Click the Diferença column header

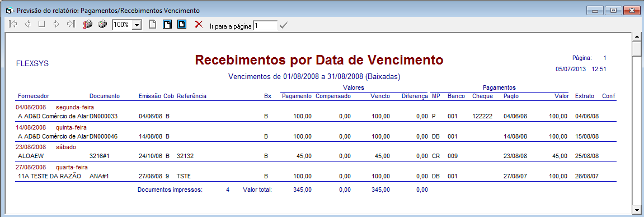click(415, 96)
